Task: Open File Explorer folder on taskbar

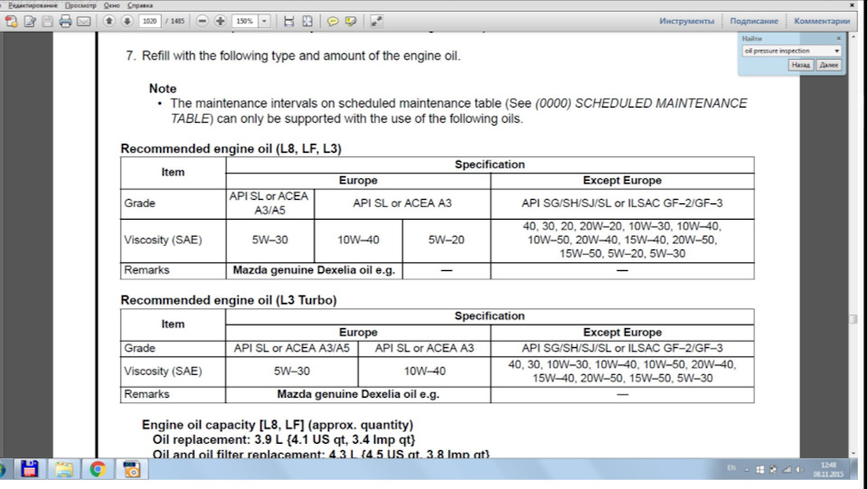Action: point(63,469)
